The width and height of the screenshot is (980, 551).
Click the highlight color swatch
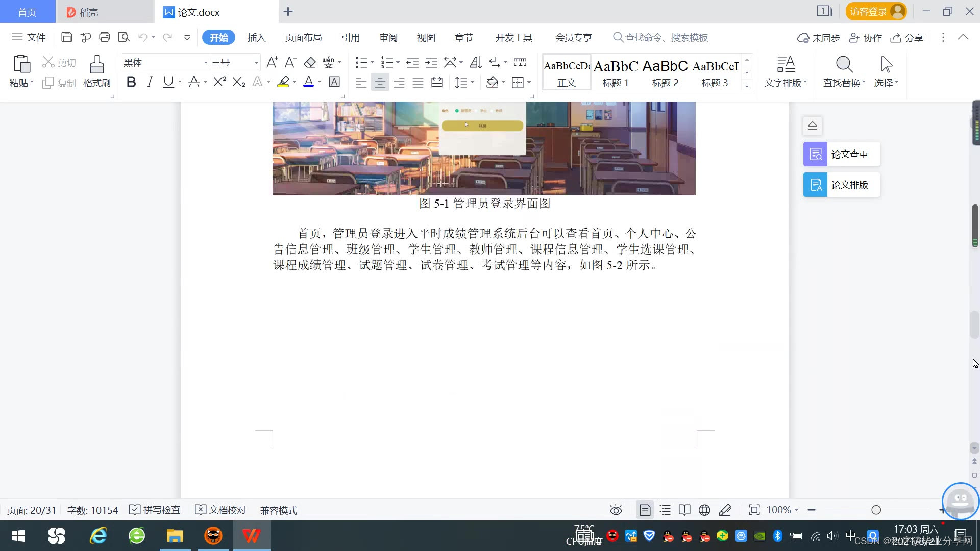click(x=283, y=82)
